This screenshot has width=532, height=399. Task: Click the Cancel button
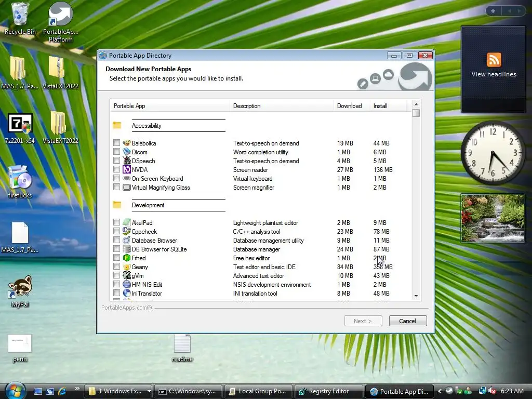pos(407,321)
